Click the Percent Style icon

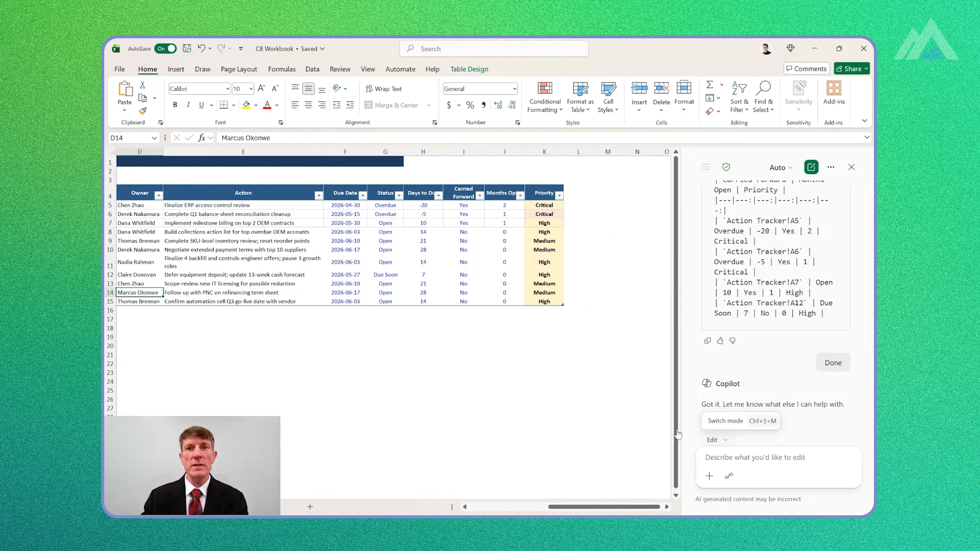point(470,105)
